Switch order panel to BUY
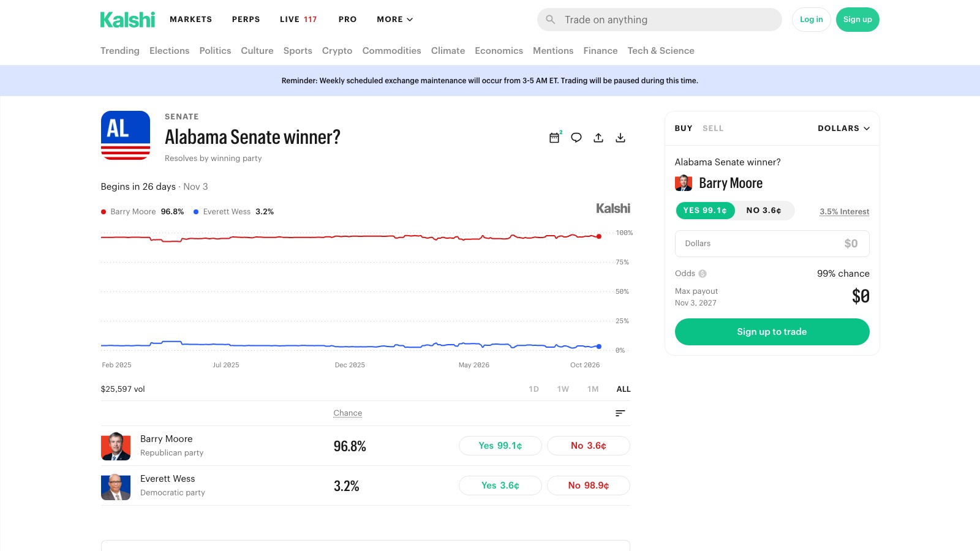The width and height of the screenshot is (980, 551). (x=684, y=129)
